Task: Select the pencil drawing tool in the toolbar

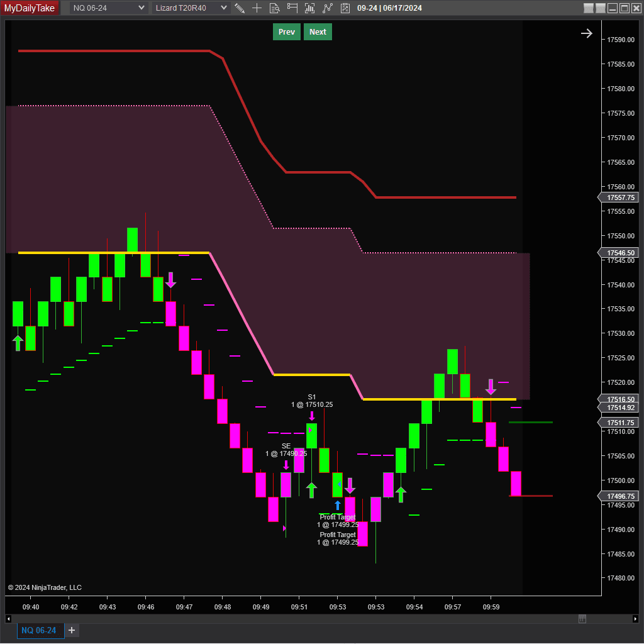Action: (240, 8)
